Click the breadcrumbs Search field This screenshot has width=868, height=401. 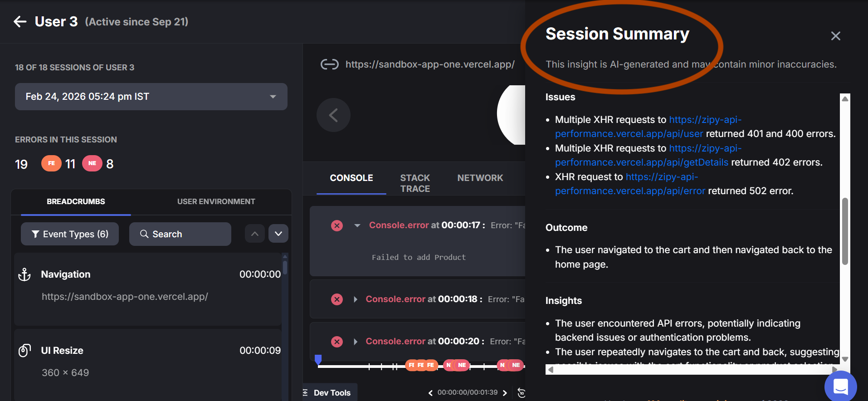click(x=180, y=234)
